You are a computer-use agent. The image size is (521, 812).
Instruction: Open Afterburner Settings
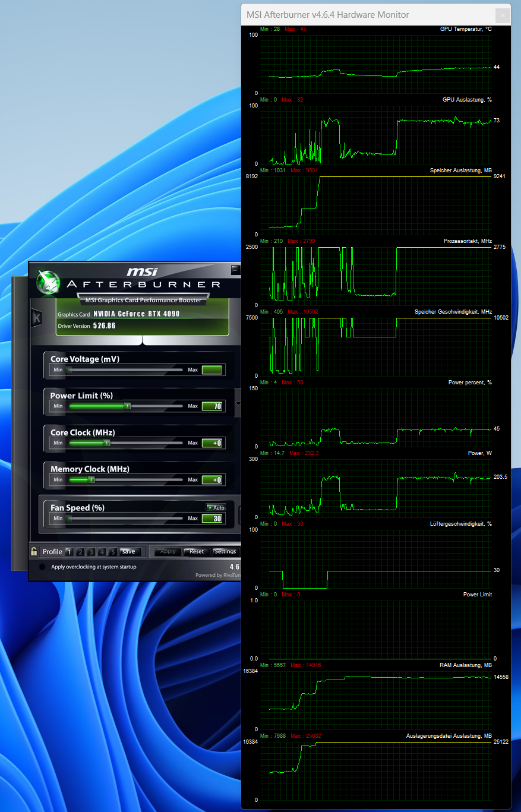(x=225, y=551)
